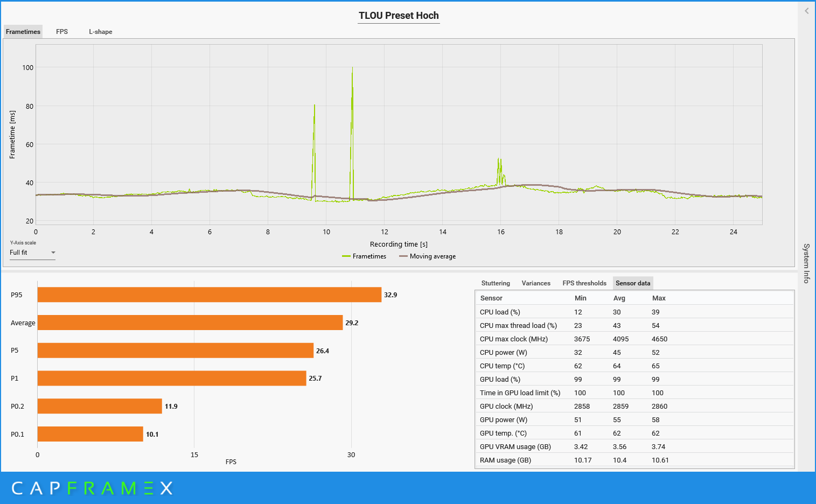Click the 4650 CPU max clock value
Image resolution: width=816 pixels, height=504 pixels.
(659, 339)
